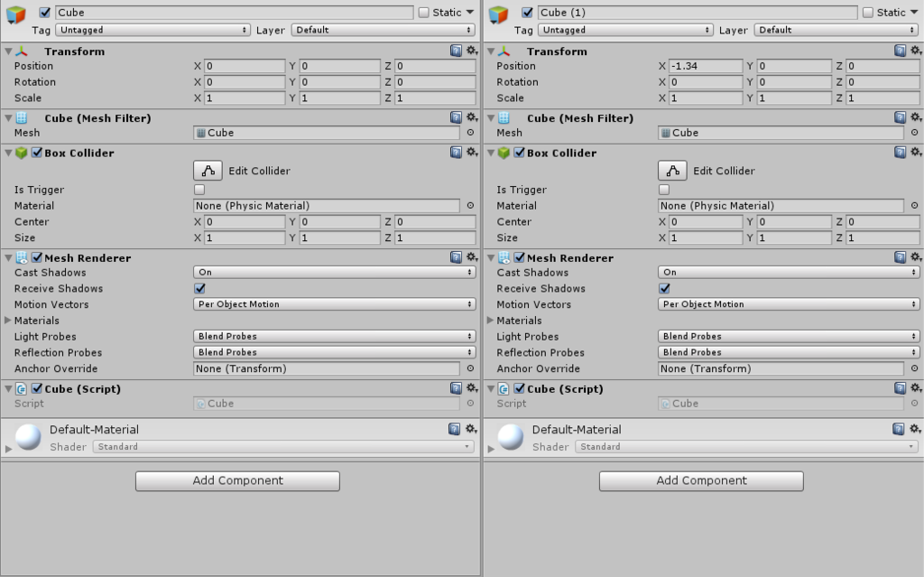Expand Materials foldout in Cube (1) inspector
Screen dimensions: 924x577
(490, 321)
